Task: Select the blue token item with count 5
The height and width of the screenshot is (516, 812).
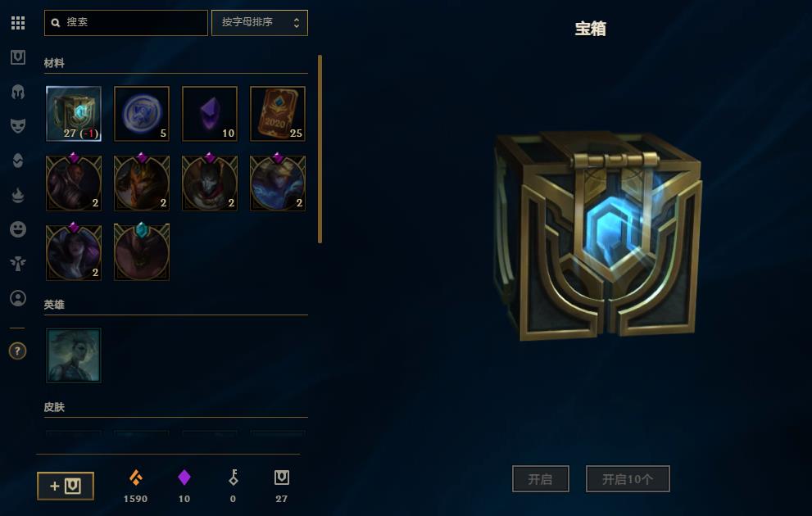Action: tap(142, 114)
